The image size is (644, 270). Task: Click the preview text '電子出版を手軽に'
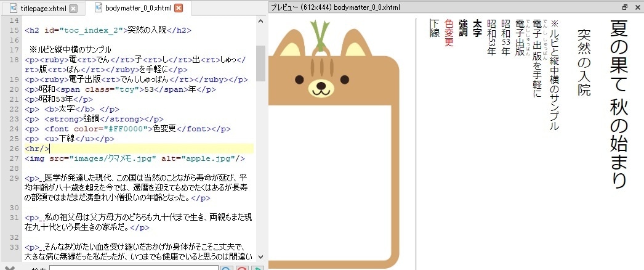tap(537, 59)
